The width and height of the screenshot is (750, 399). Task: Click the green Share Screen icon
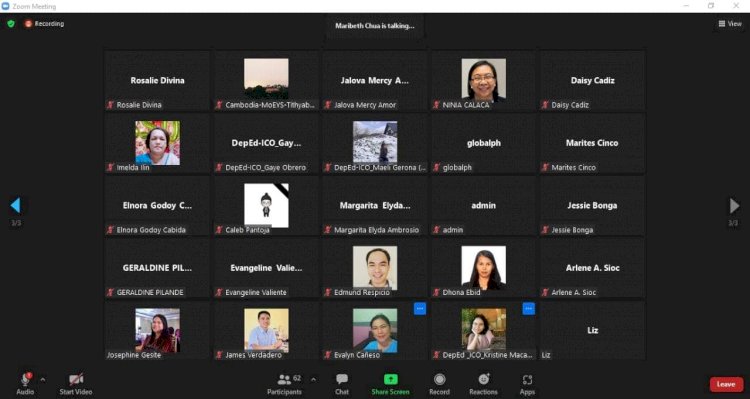[390, 380]
